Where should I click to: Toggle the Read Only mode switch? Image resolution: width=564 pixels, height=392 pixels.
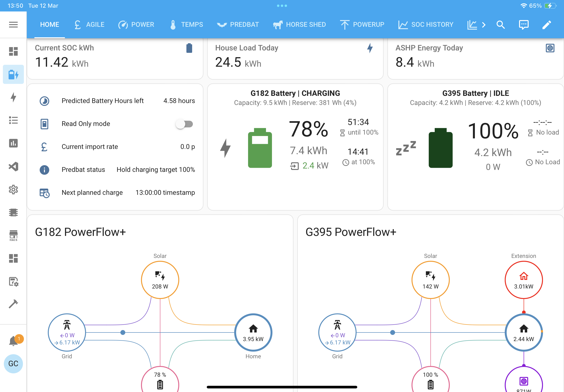click(184, 124)
